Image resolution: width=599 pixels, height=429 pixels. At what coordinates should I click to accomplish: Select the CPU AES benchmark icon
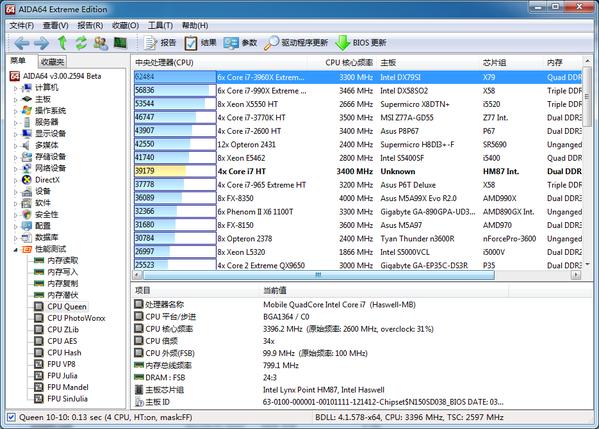click(39, 341)
